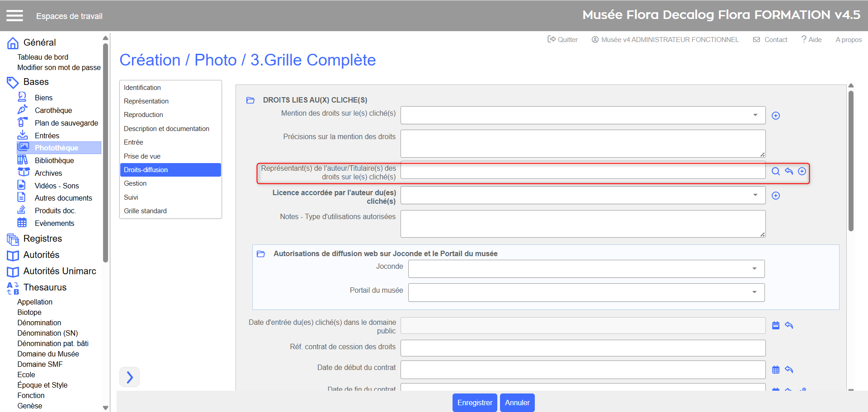Click the plus icon in Représentant(s) row
The image size is (868, 412).
tap(802, 171)
